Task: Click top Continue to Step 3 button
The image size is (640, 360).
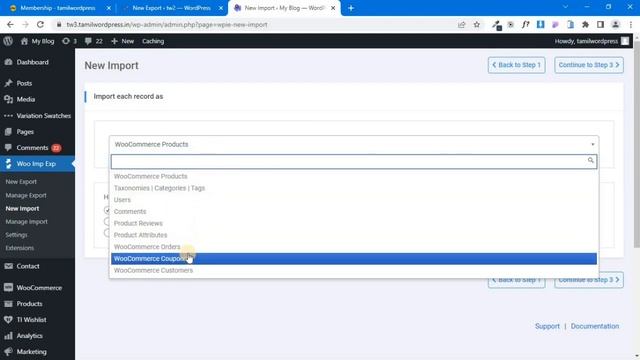Action: pyautogui.click(x=589, y=65)
